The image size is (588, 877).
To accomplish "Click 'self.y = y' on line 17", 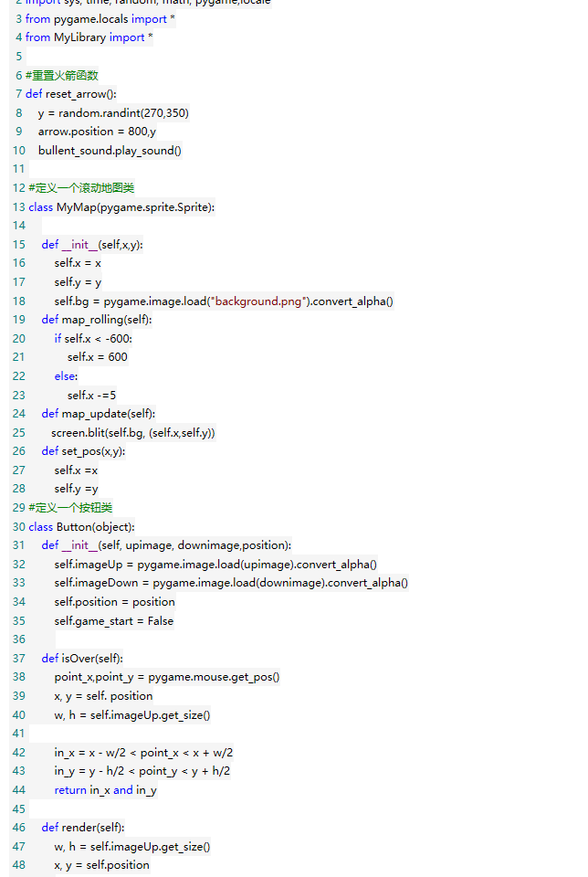I will 78,282.
